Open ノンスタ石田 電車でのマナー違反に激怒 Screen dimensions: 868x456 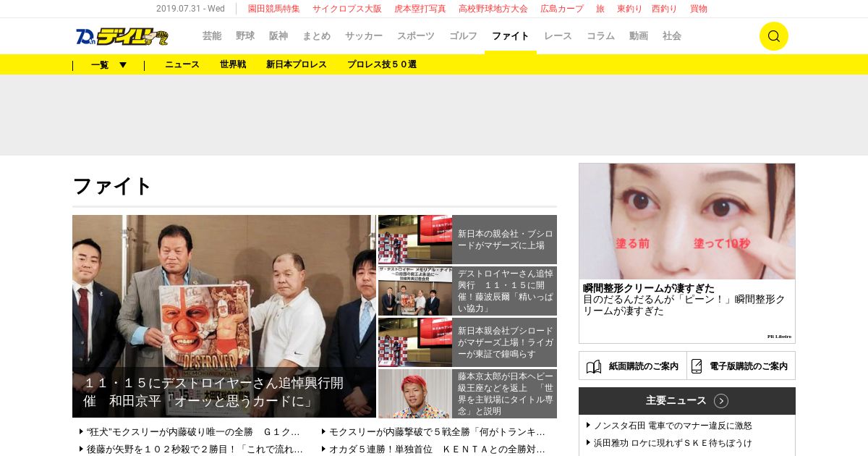click(673, 426)
